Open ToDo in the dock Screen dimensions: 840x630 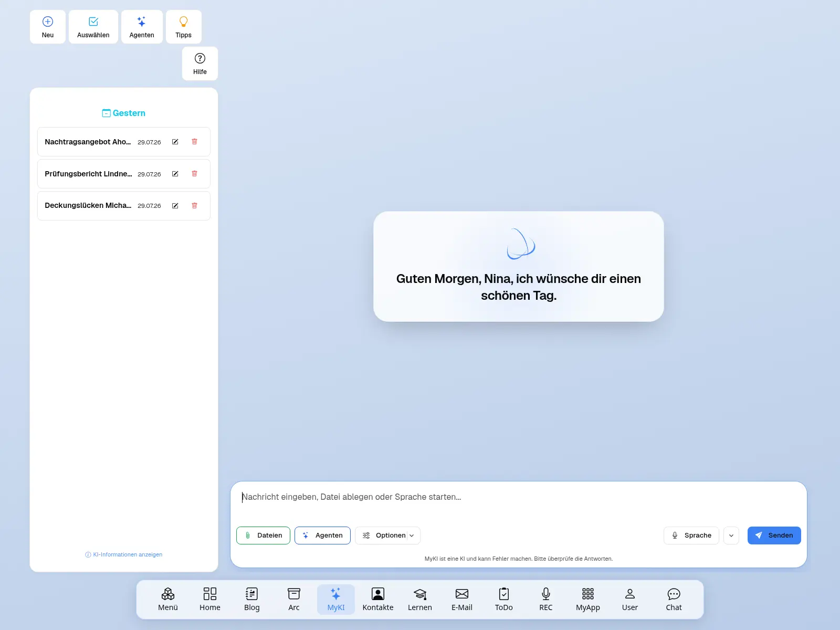[504, 600]
